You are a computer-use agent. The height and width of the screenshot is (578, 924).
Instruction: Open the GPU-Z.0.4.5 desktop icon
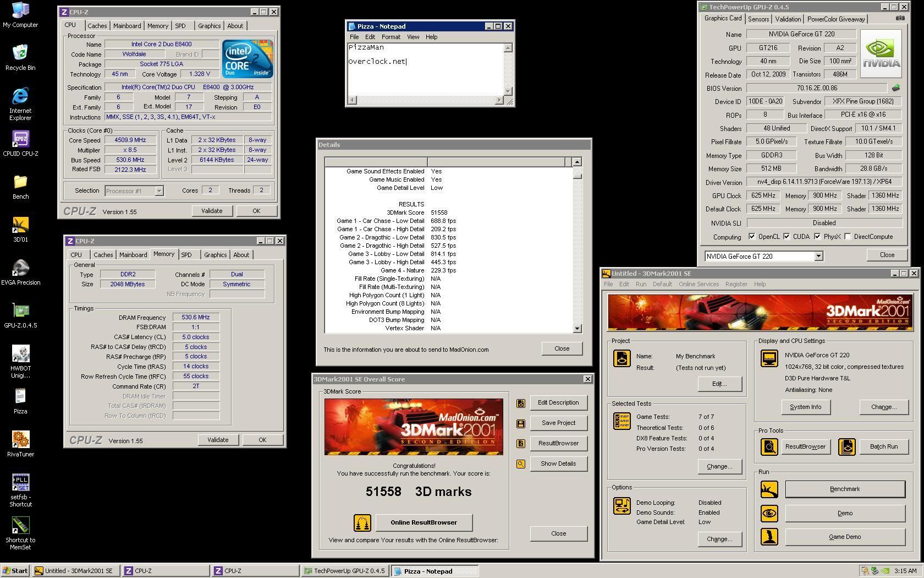[x=20, y=315]
